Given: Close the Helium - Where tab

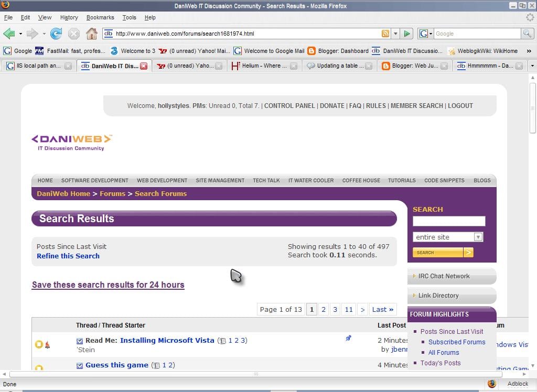Looking at the screenshot, I should click(x=294, y=66).
